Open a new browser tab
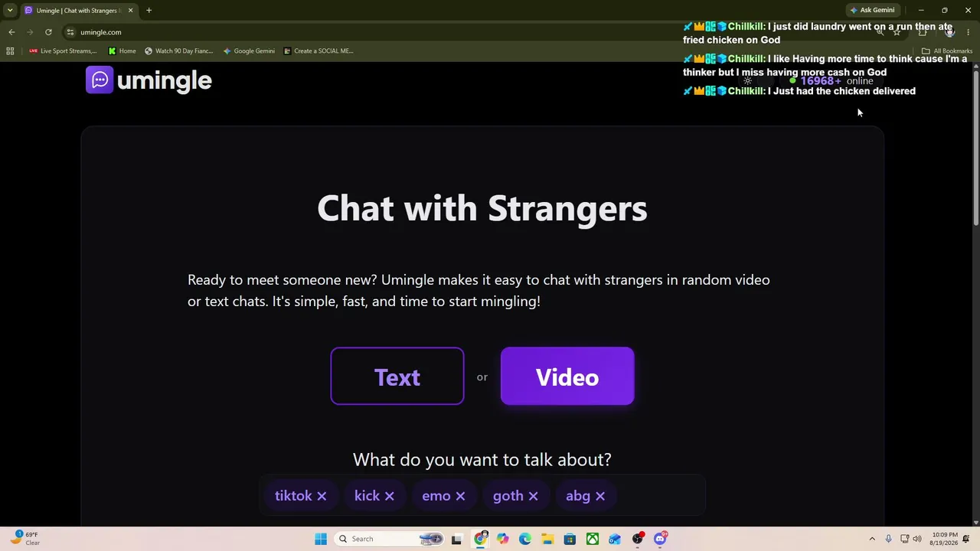 [149, 10]
